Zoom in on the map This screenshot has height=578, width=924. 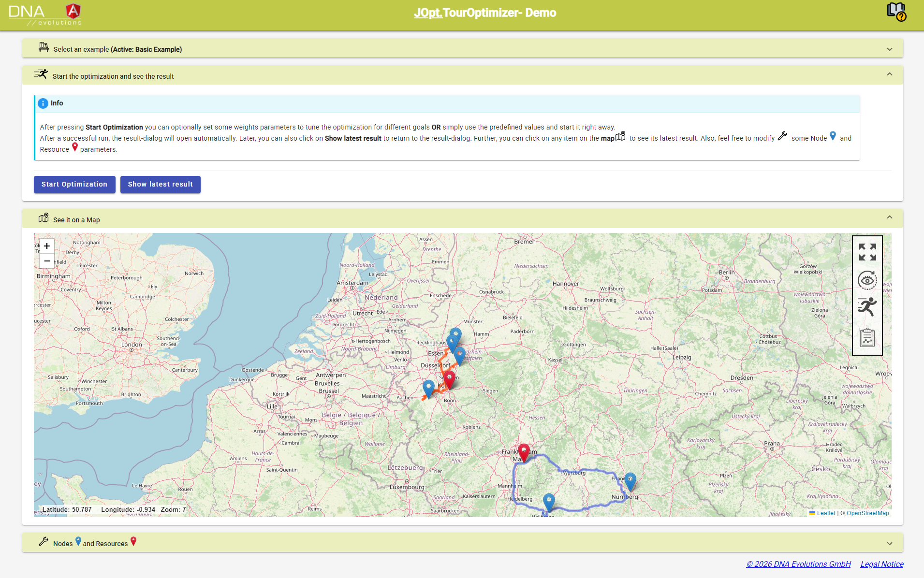click(x=47, y=246)
